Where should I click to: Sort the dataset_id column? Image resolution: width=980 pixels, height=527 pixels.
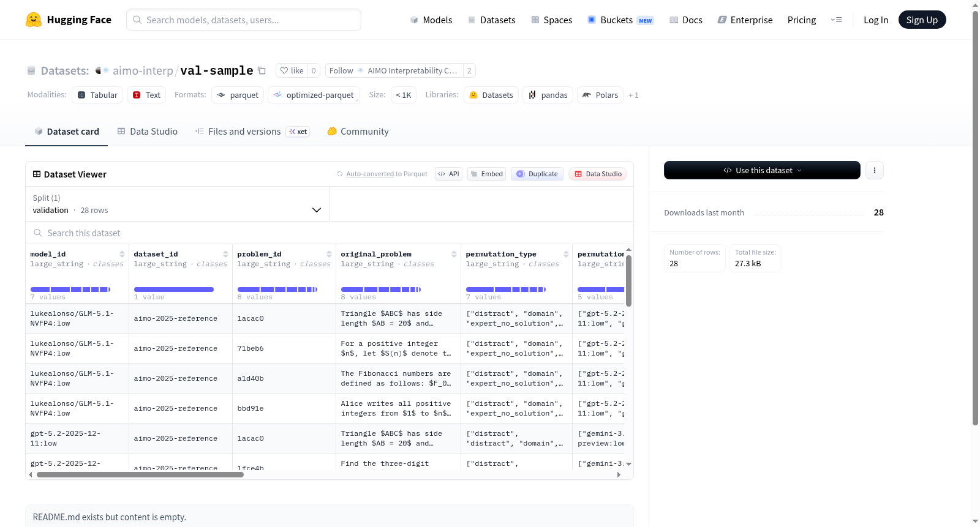[x=225, y=254]
